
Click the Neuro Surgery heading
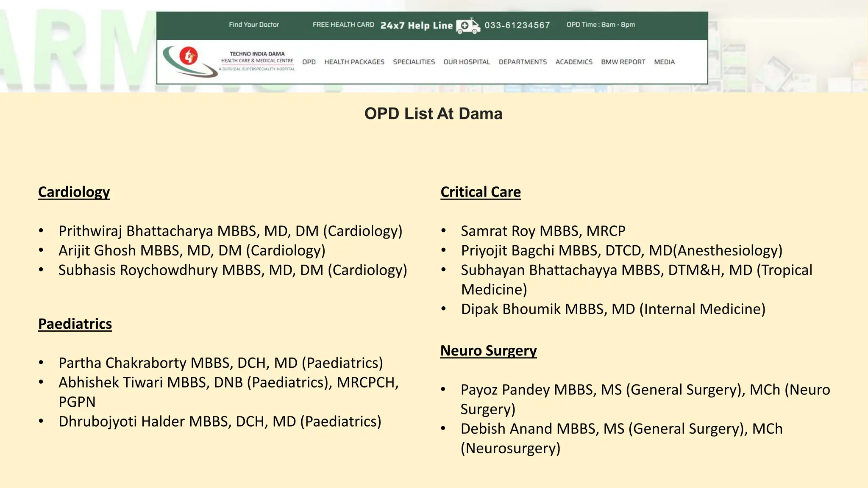point(488,351)
